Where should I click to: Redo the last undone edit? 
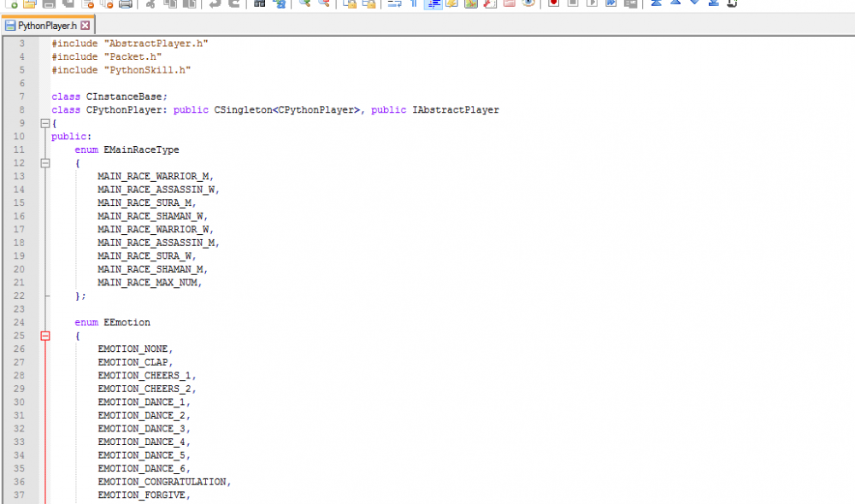tap(234, 3)
